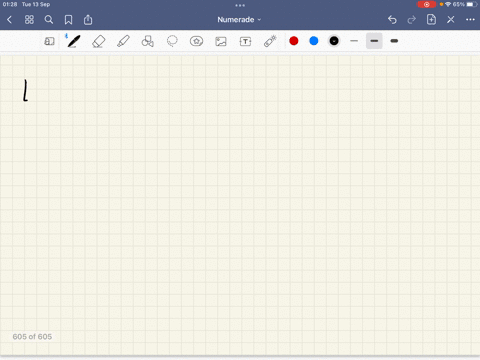Undo the last stroke

pyautogui.click(x=392, y=20)
